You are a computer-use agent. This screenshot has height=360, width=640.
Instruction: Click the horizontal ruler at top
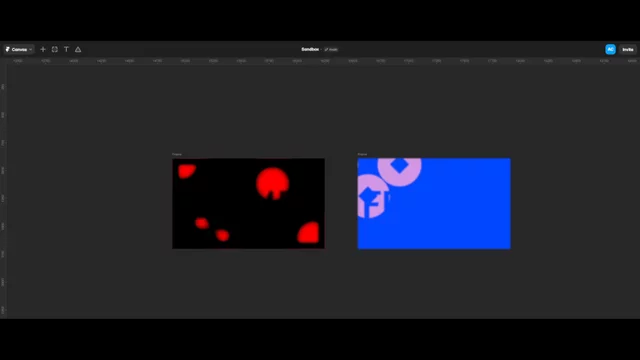(x=320, y=61)
